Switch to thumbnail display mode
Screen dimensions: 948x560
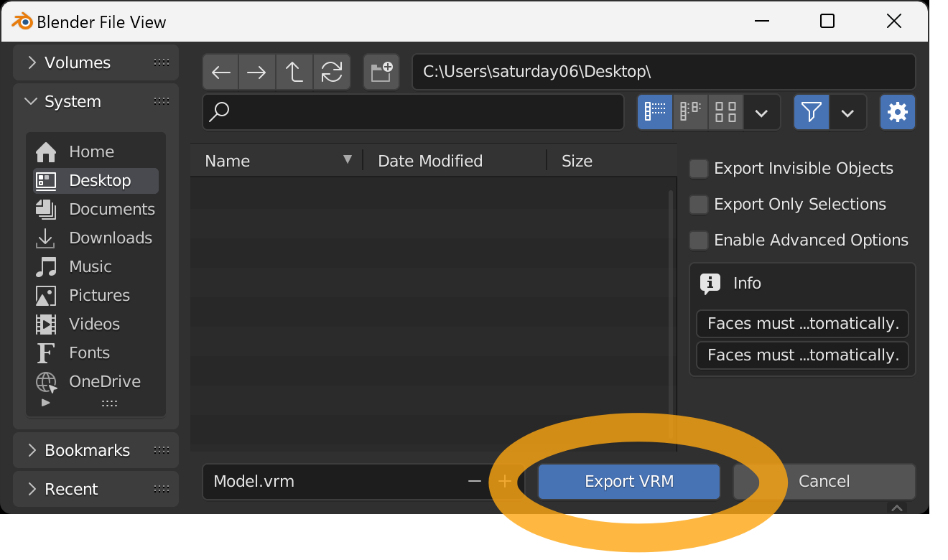point(726,112)
